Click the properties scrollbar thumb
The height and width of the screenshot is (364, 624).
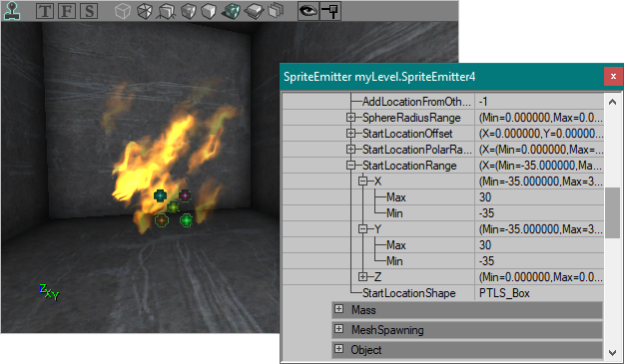tap(612, 212)
